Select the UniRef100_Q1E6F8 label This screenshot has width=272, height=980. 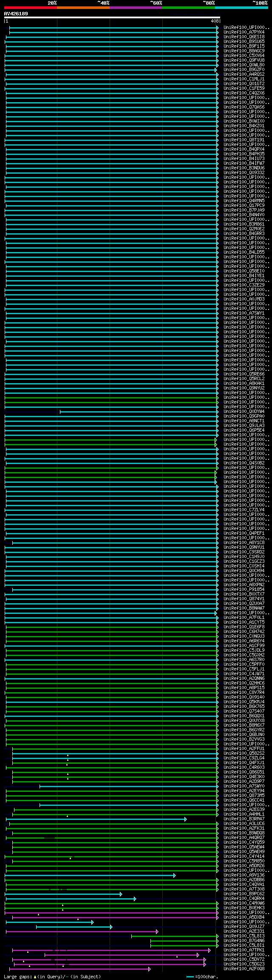(244, 627)
